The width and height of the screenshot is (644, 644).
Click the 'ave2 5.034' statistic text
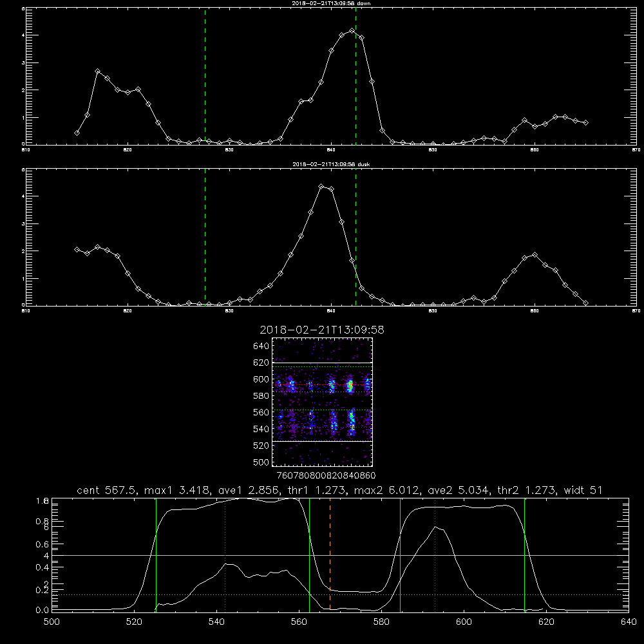(459, 490)
